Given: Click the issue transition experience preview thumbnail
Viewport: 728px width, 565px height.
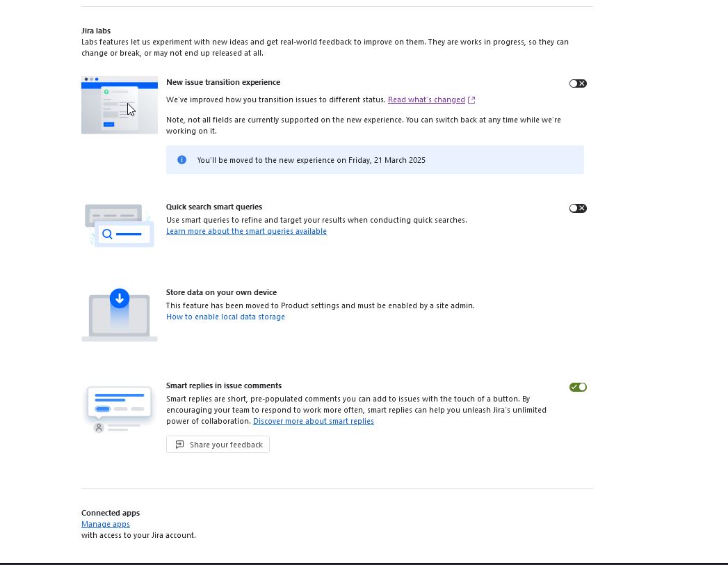Looking at the screenshot, I should (119, 104).
